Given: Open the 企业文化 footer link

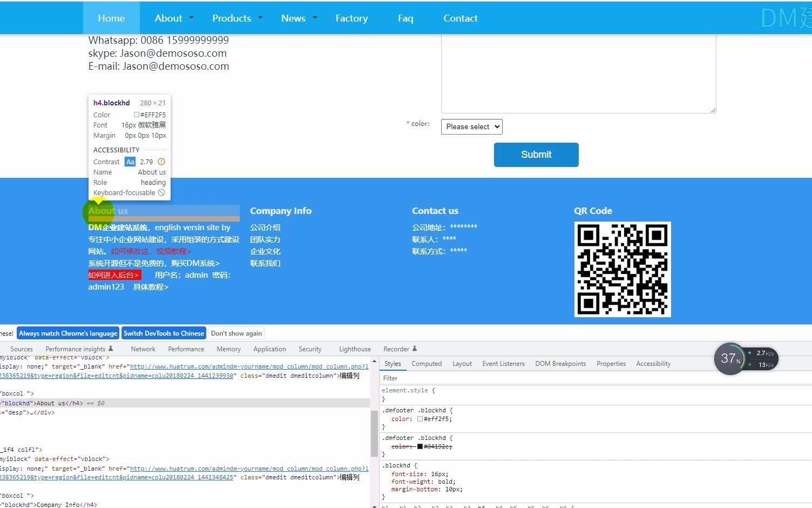Looking at the screenshot, I should pyautogui.click(x=265, y=251).
